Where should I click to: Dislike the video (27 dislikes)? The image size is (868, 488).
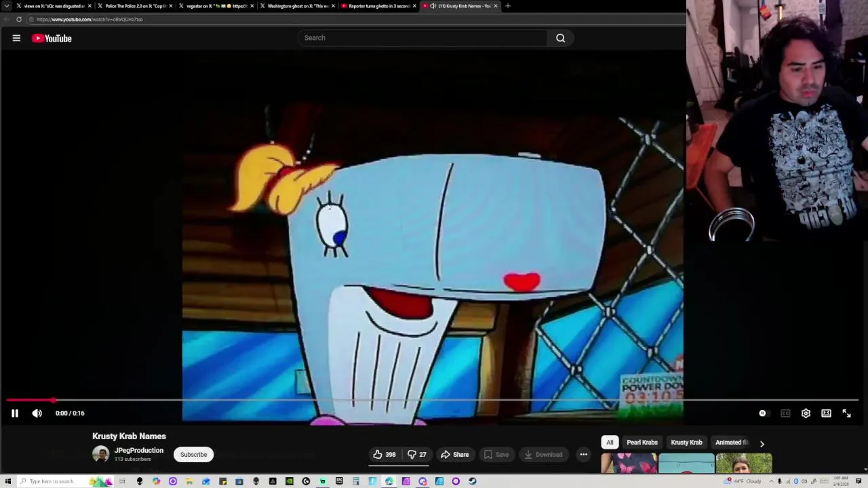(x=417, y=455)
